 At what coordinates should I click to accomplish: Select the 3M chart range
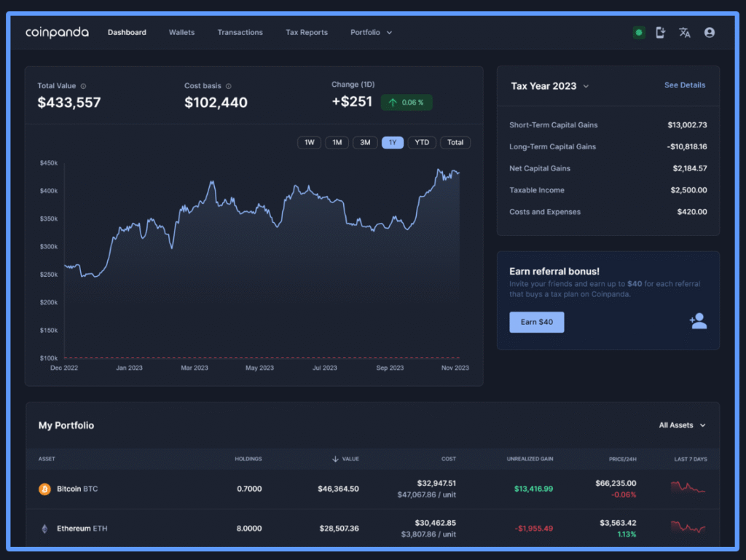(x=365, y=143)
